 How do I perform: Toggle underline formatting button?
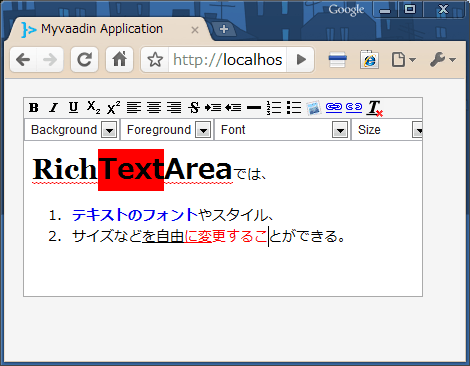pos(73,108)
